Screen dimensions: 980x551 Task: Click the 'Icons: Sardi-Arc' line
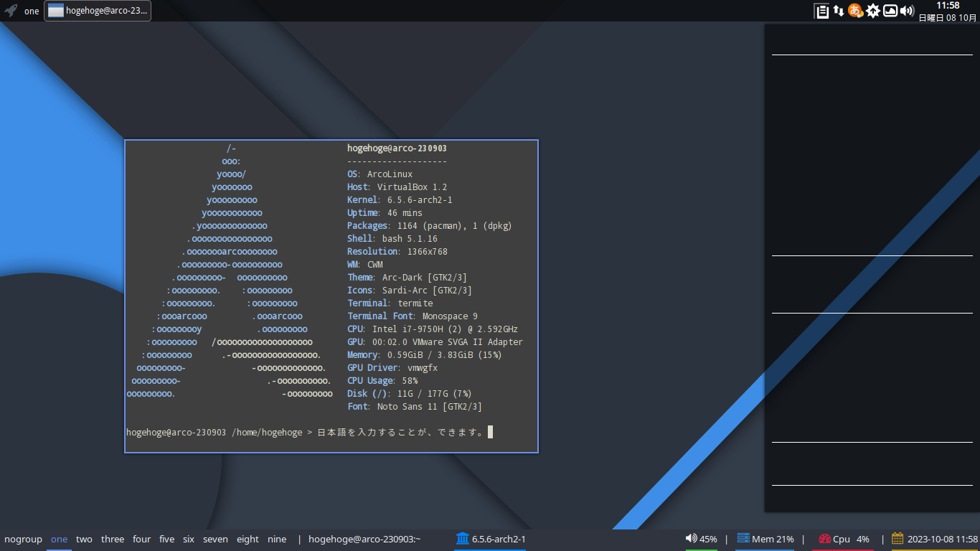point(410,291)
